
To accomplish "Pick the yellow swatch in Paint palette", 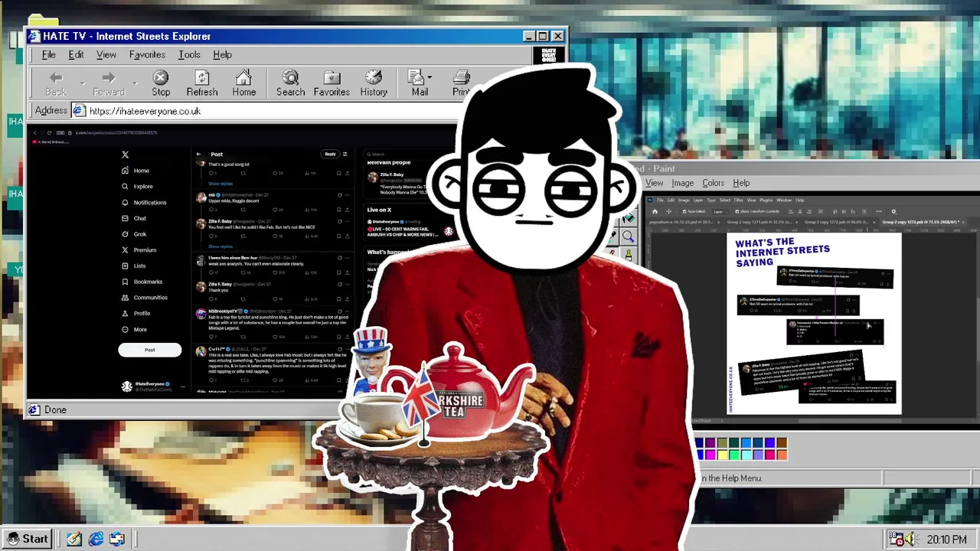I will 722,455.
